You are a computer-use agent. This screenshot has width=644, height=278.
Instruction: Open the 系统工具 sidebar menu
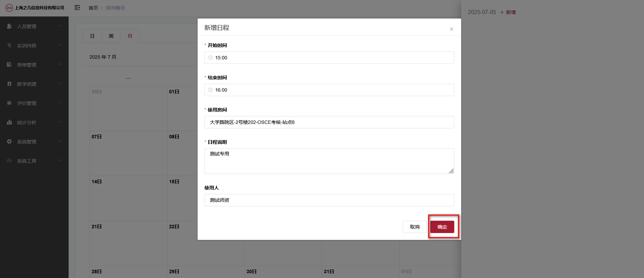click(34, 161)
